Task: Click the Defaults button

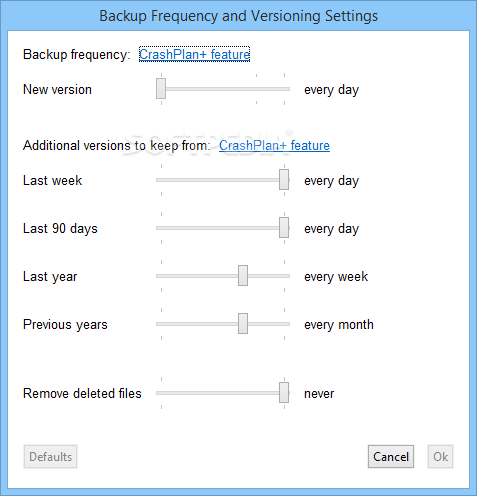Action: tap(50, 457)
